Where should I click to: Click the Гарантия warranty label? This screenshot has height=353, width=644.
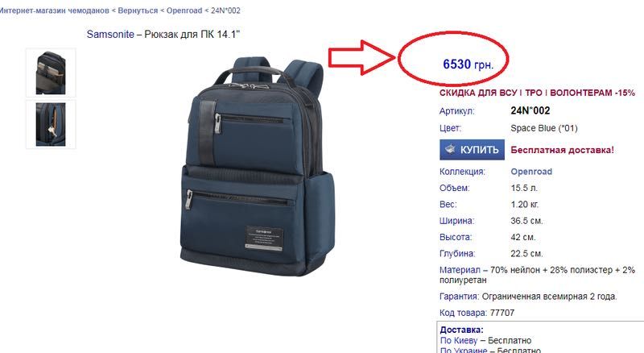[x=459, y=297]
